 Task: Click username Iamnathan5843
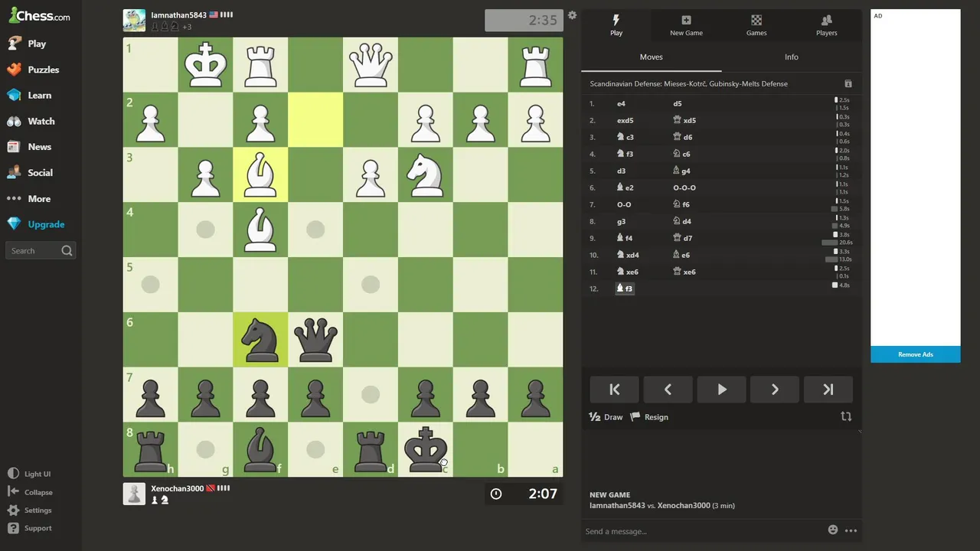click(x=178, y=15)
